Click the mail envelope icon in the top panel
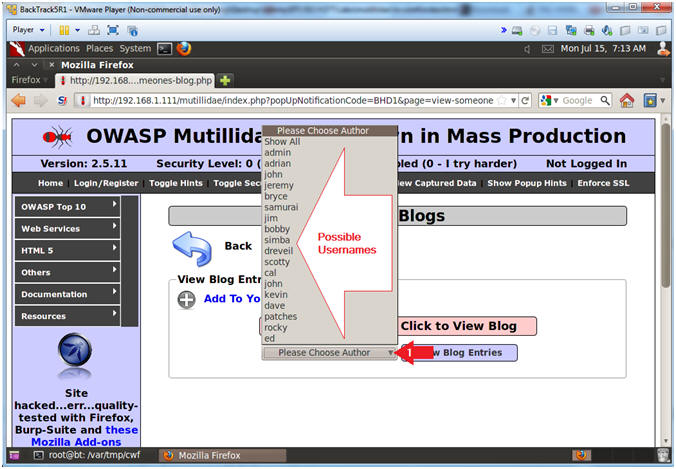The image size is (676, 469). click(548, 49)
